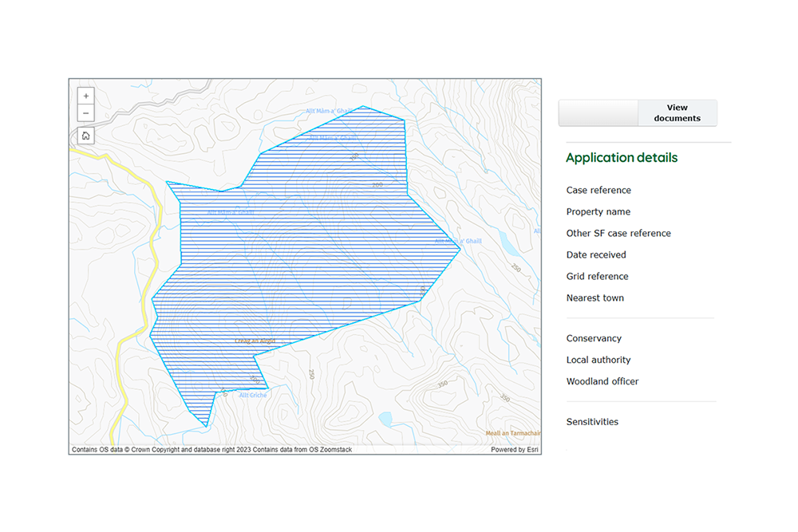Image resolution: width=798 pixels, height=532 pixels.
Task: Click the Sensitivities section label
Action: (592, 421)
